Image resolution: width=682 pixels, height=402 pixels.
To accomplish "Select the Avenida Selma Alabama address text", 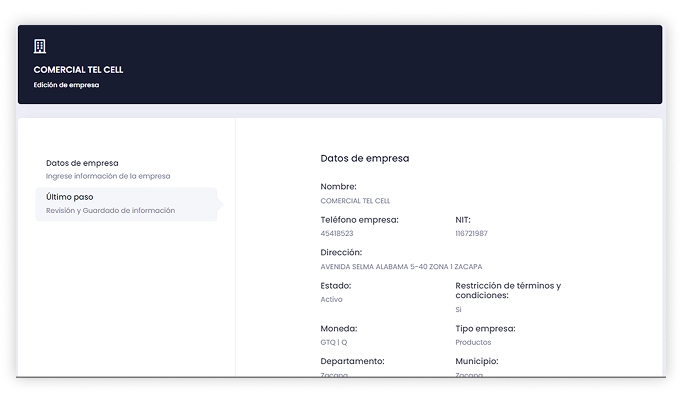I will (x=402, y=267).
